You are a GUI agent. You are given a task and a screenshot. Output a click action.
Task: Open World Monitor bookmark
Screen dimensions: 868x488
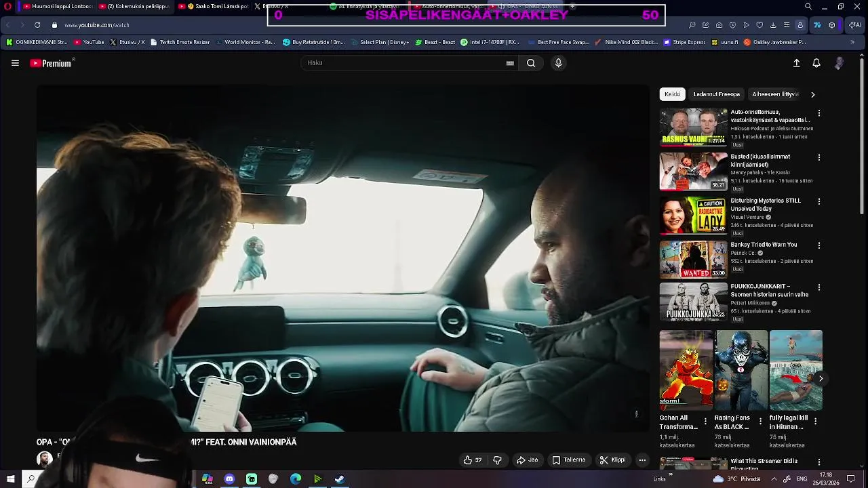tap(245, 42)
